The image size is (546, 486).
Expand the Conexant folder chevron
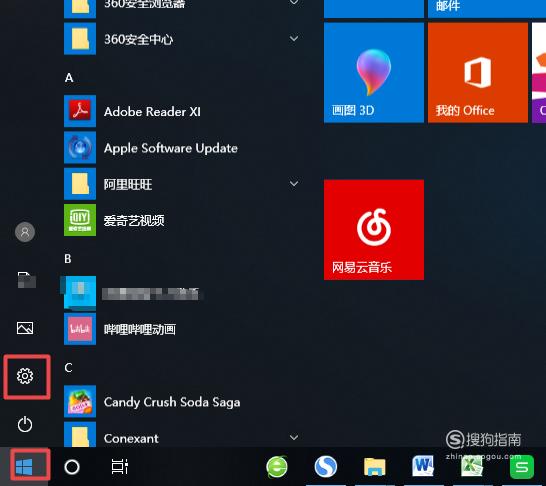[294, 437]
